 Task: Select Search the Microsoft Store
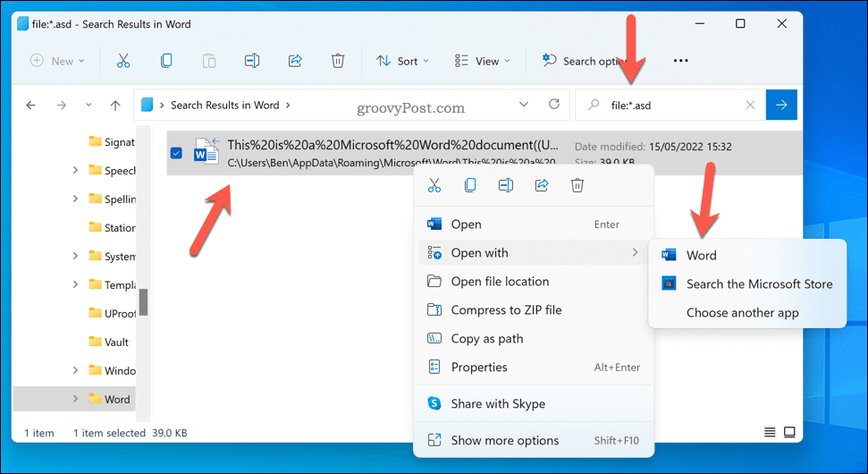point(747,284)
